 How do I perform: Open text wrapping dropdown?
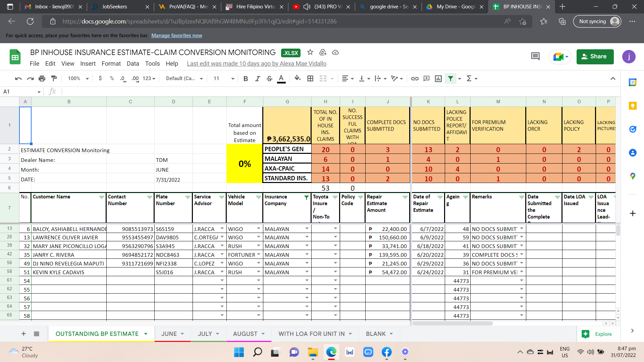(381, 78)
